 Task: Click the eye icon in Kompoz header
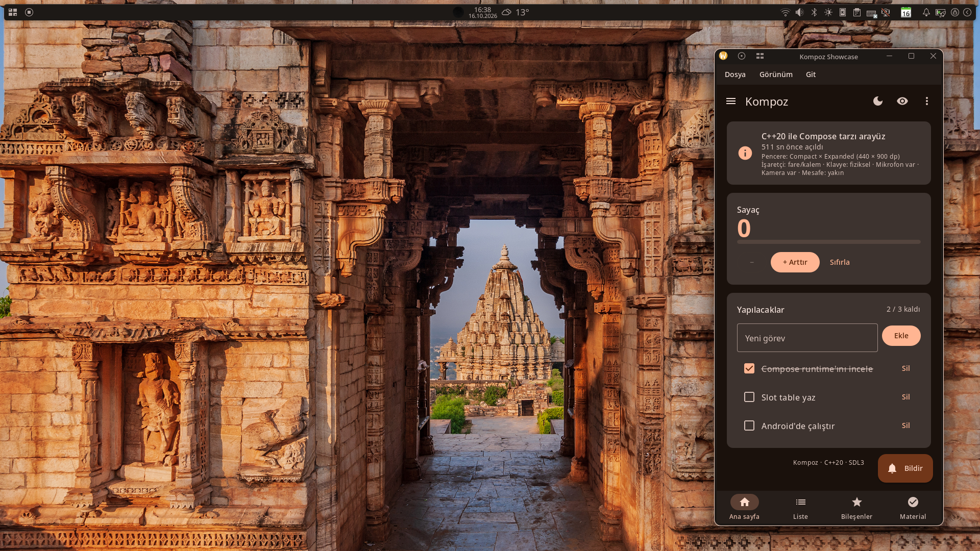tap(902, 101)
